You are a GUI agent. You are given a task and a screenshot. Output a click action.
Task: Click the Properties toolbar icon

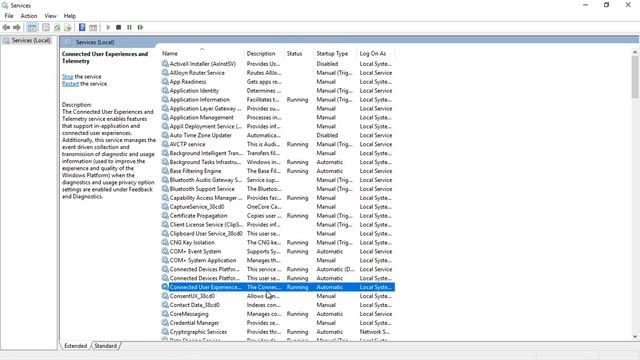46,27
